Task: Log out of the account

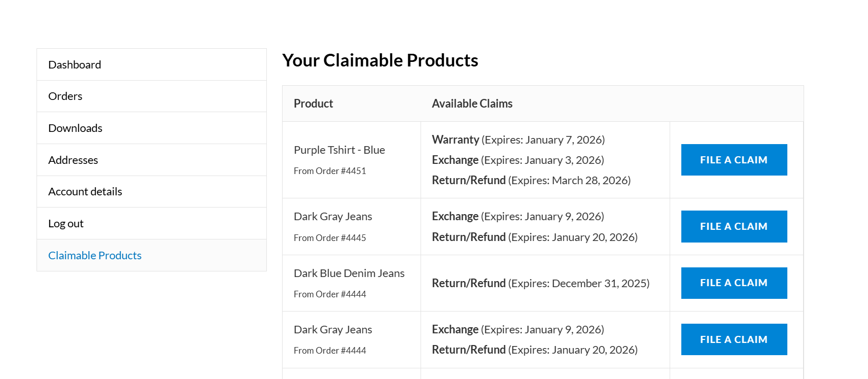Action: coord(65,223)
